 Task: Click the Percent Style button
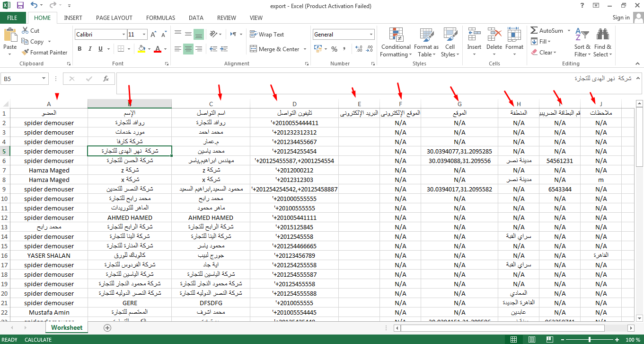coord(334,49)
